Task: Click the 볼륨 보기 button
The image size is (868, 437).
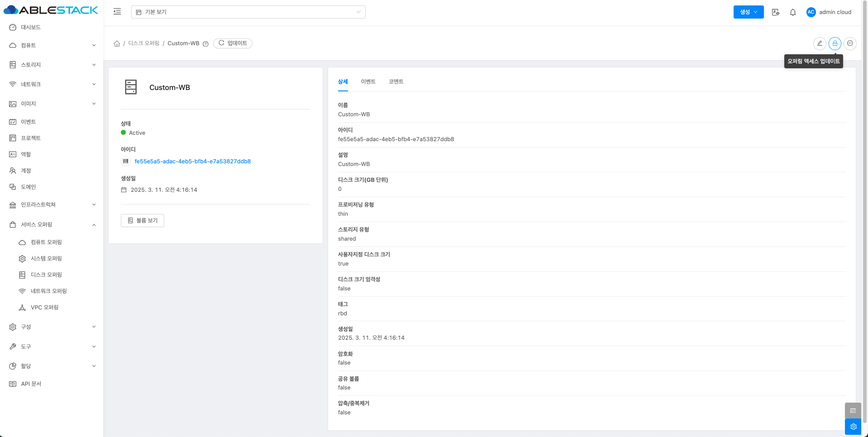Action: click(x=143, y=220)
